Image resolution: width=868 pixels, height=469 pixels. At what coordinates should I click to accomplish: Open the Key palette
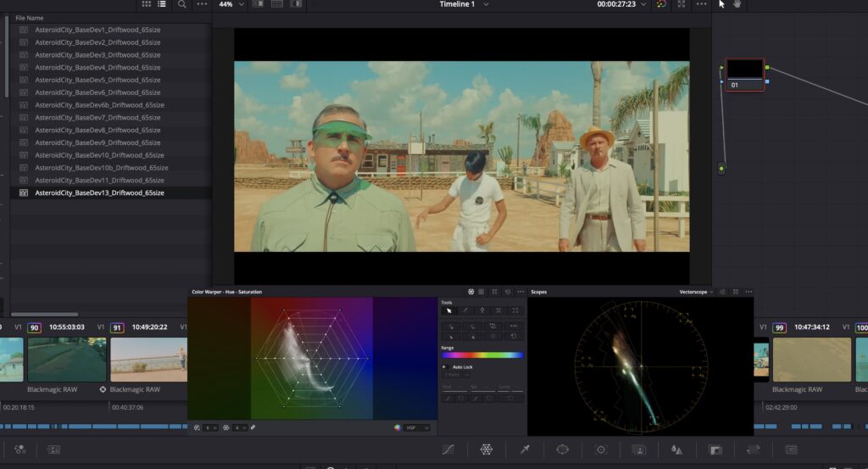coord(715,449)
